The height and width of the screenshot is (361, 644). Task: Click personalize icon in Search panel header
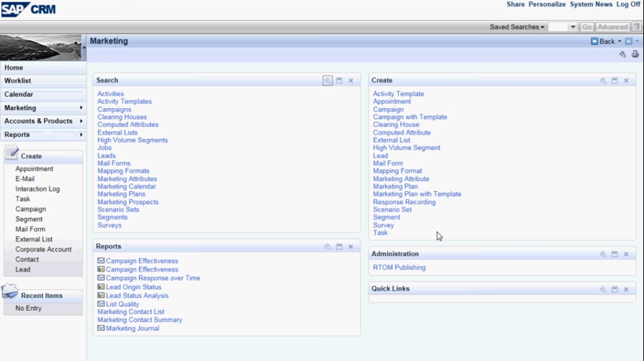327,81
